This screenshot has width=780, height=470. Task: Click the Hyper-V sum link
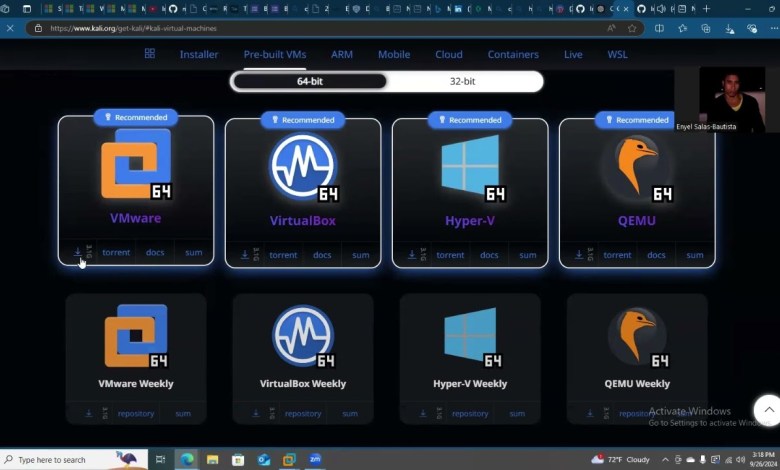(x=528, y=255)
